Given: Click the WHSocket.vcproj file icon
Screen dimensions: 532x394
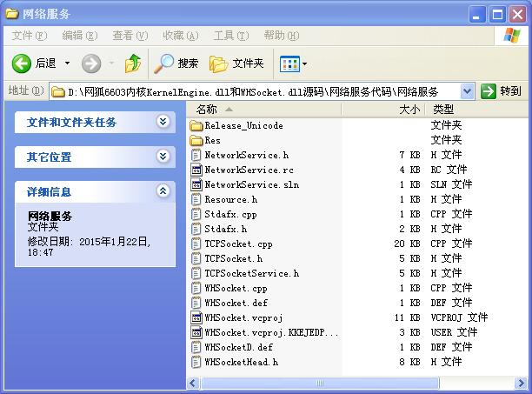Looking at the screenshot, I should pos(196,318).
